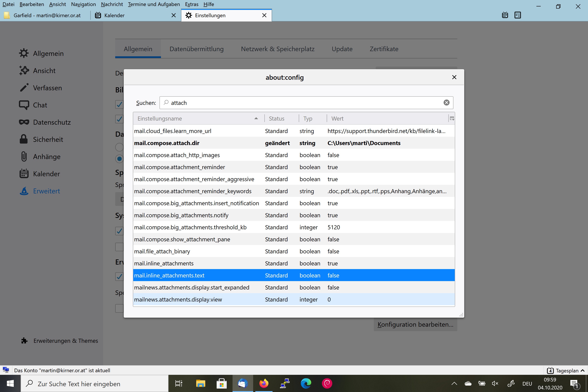The height and width of the screenshot is (392, 588).
Task: Open column picker in config table
Action: pyautogui.click(x=452, y=118)
